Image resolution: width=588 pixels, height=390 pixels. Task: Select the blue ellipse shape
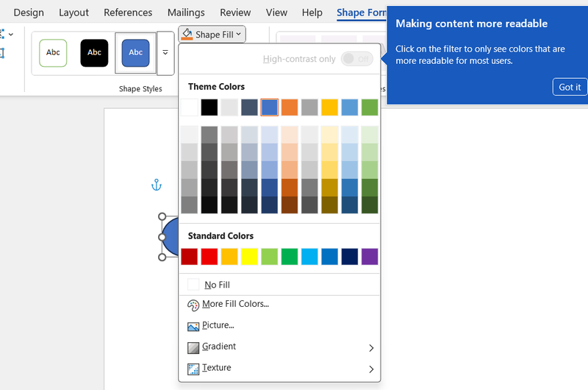tap(171, 237)
